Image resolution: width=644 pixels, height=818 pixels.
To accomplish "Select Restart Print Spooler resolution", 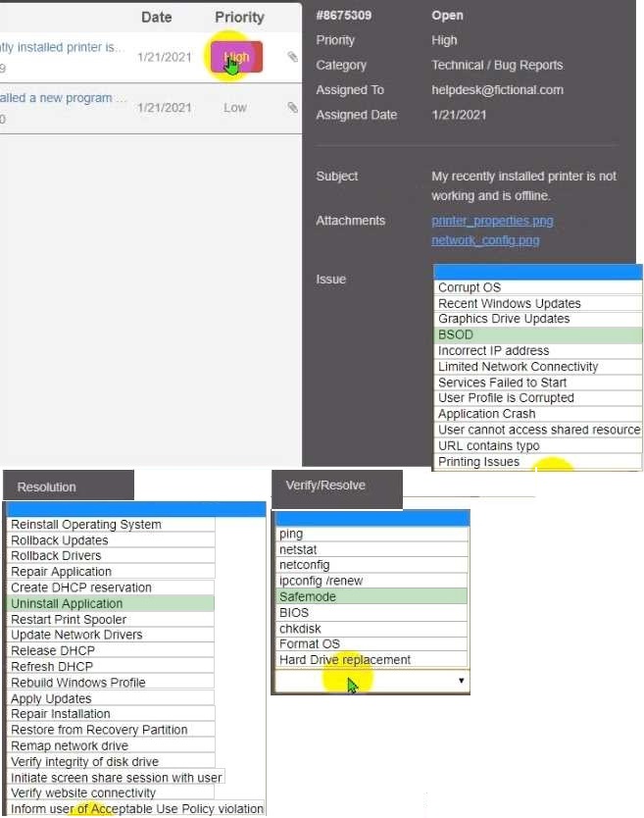I will pyautogui.click(x=69, y=619).
